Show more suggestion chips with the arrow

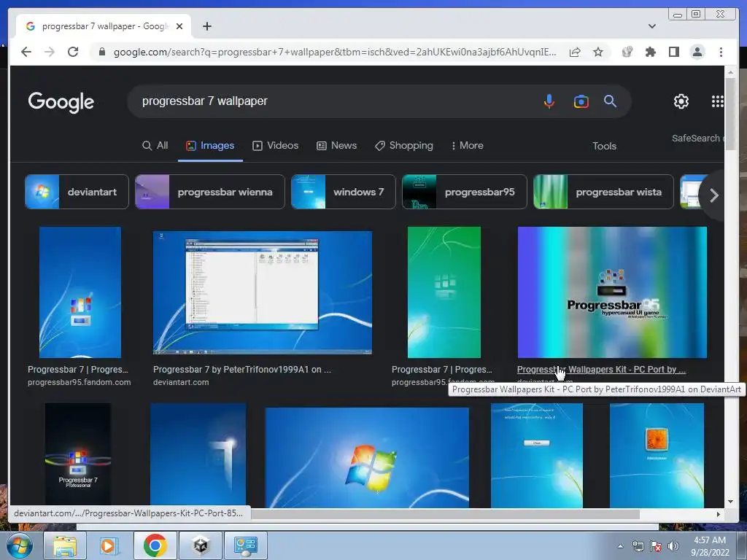coord(713,195)
